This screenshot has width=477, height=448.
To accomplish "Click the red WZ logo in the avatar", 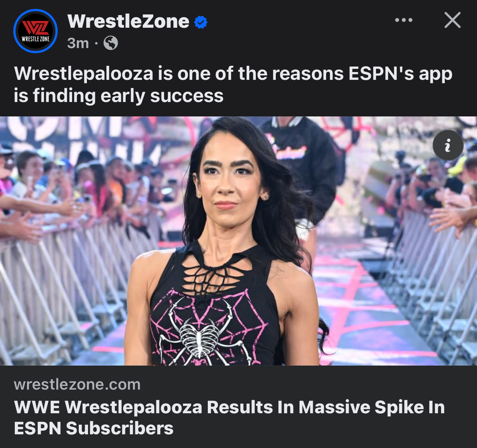I will point(35,28).
